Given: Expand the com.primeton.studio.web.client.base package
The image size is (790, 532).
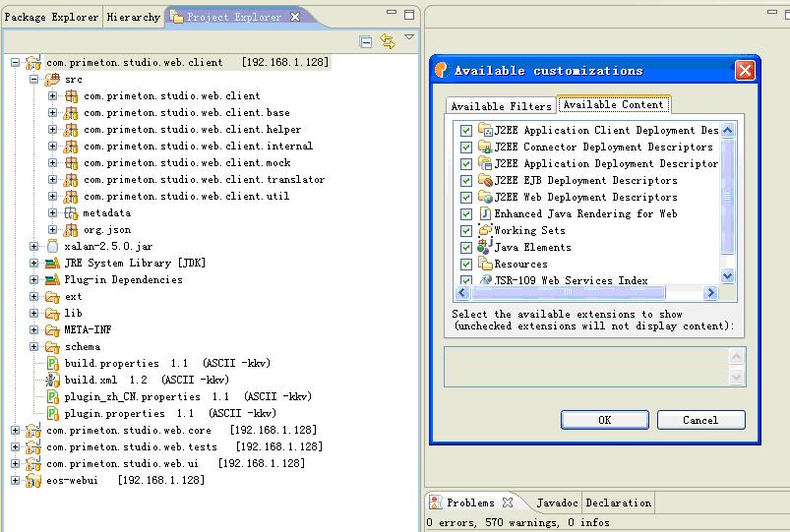Looking at the screenshot, I should [x=52, y=112].
